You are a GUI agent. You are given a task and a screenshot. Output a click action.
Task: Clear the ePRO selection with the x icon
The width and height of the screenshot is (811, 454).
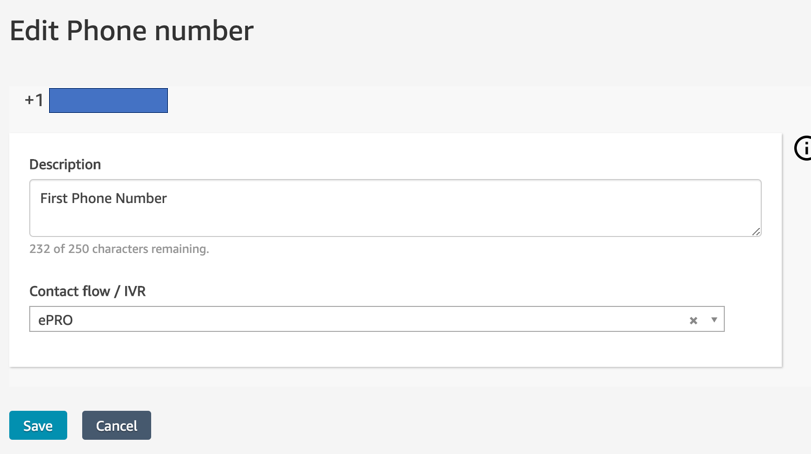(693, 321)
